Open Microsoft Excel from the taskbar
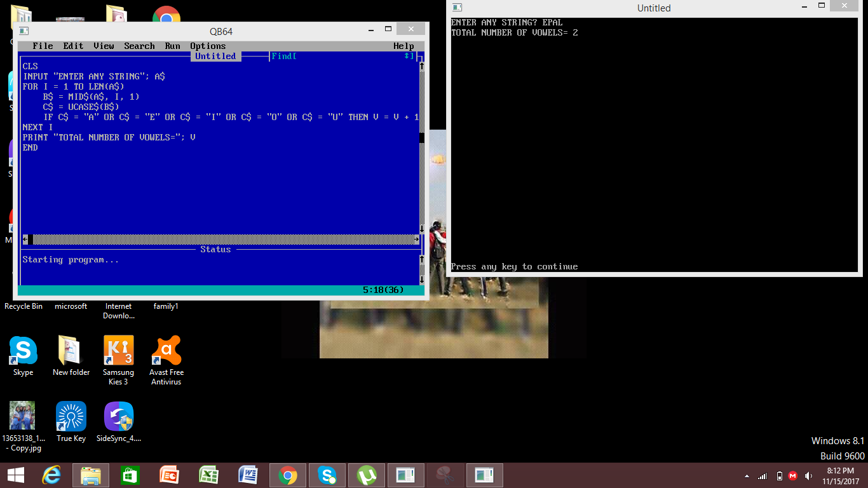 (x=208, y=475)
